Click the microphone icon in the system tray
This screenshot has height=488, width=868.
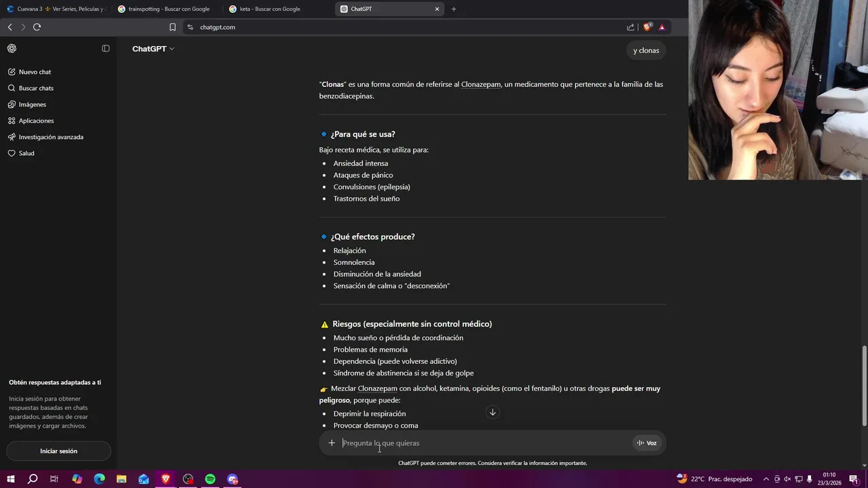click(x=809, y=479)
